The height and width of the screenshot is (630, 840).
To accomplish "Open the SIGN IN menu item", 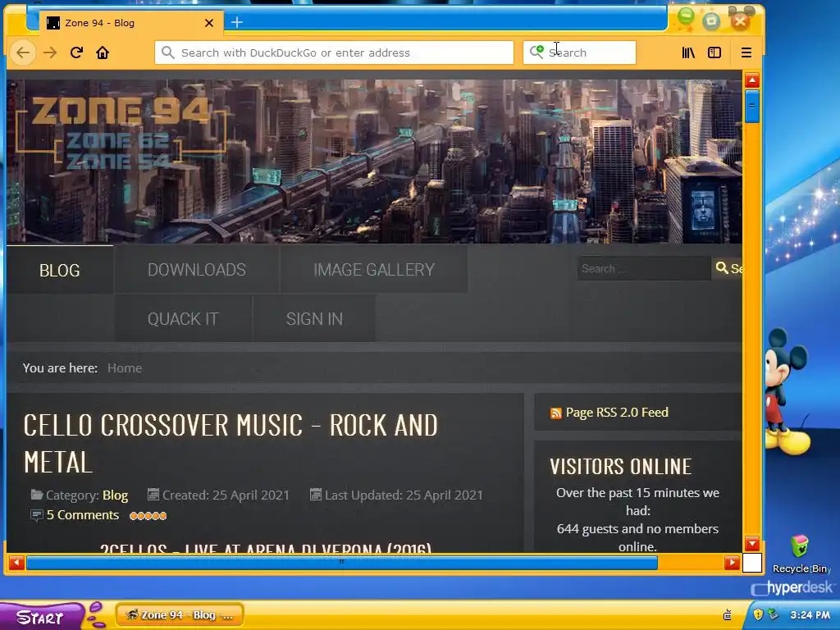I will pos(314,319).
